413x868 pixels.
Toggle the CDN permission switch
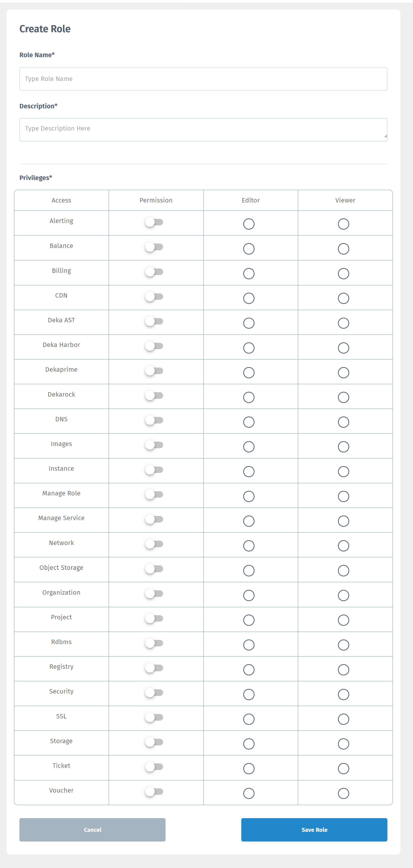(154, 297)
